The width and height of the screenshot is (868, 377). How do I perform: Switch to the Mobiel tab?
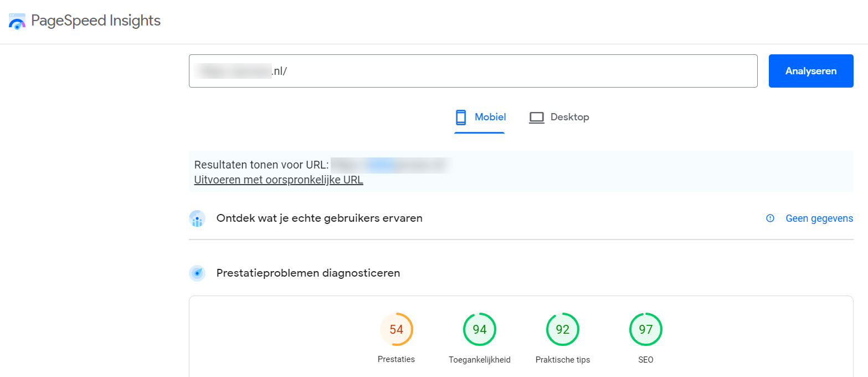pos(479,117)
